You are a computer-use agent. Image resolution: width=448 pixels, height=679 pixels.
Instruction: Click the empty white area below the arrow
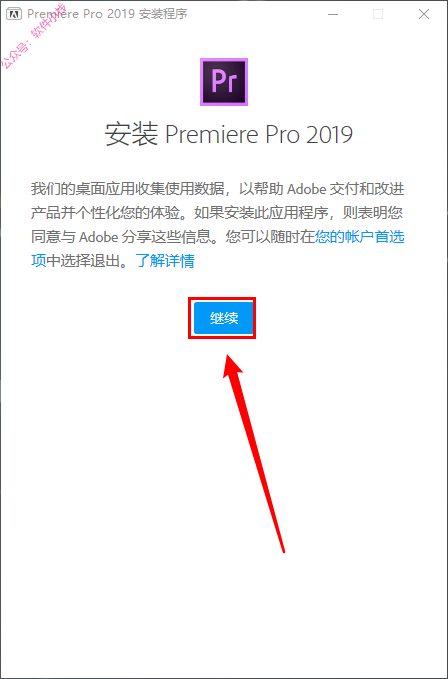pyautogui.click(x=224, y=615)
